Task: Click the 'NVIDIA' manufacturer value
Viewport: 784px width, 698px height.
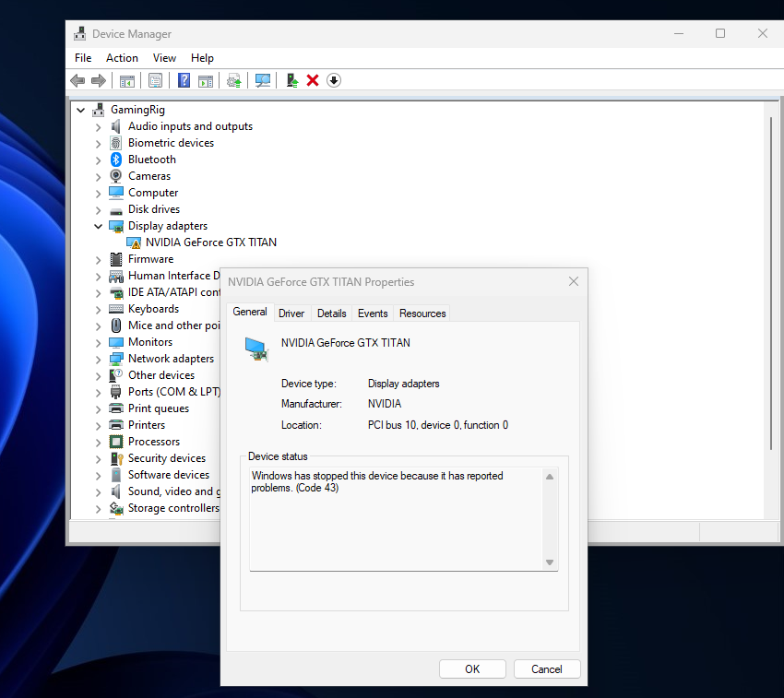Action: click(x=385, y=404)
